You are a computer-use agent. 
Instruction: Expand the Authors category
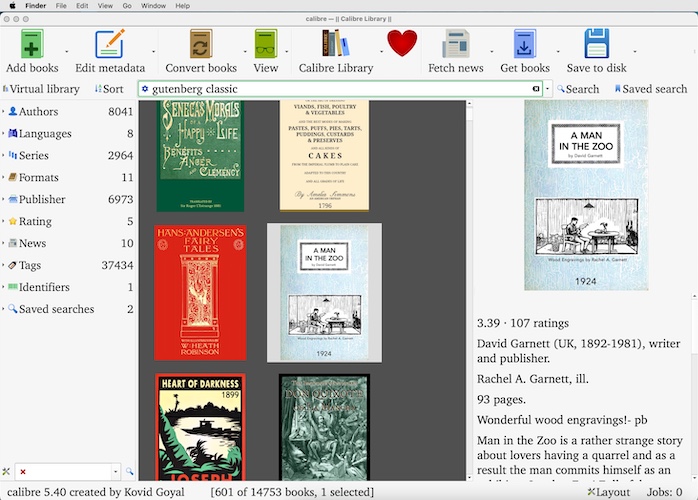tap(3, 111)
